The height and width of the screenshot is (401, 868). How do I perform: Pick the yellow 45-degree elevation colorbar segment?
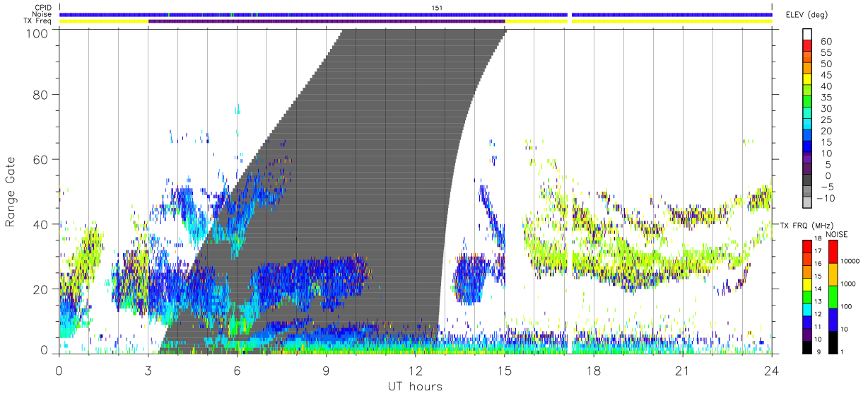[x=808, y=79]
